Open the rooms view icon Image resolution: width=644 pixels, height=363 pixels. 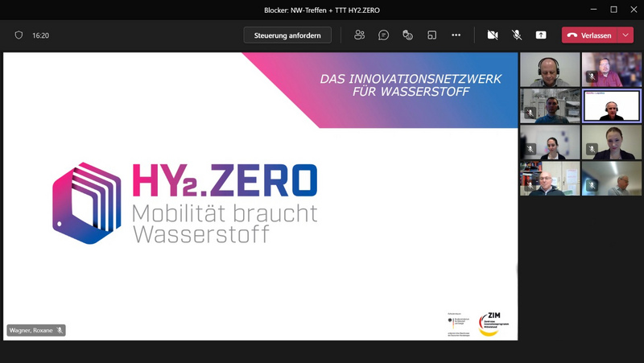(x=431, y=35)
